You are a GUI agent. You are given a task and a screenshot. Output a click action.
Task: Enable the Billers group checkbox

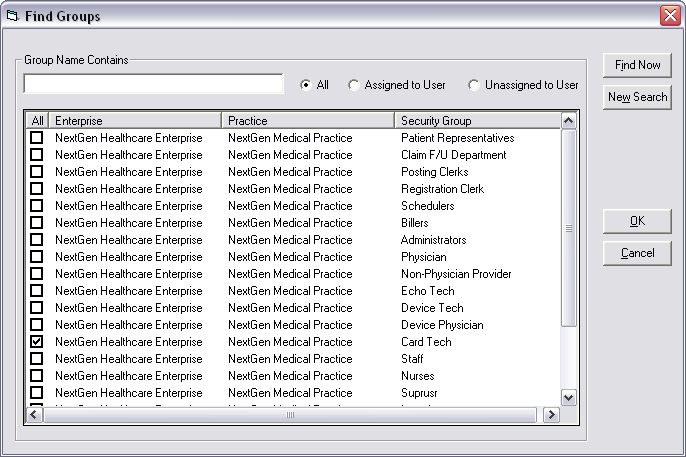tap(37, 223)
